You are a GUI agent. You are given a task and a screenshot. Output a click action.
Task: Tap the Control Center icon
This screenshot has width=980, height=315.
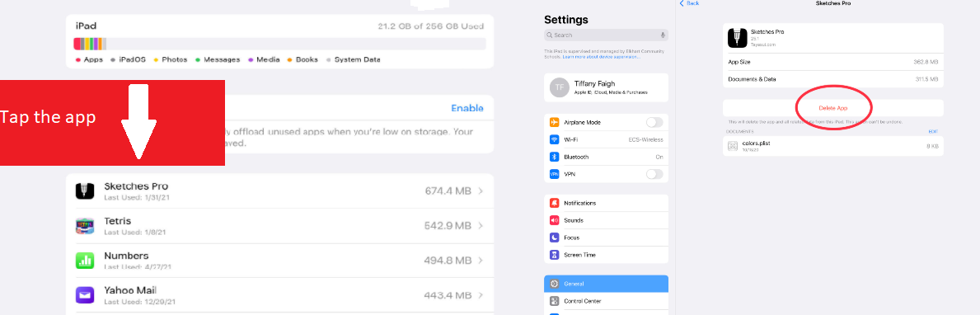tap(555, 301)
